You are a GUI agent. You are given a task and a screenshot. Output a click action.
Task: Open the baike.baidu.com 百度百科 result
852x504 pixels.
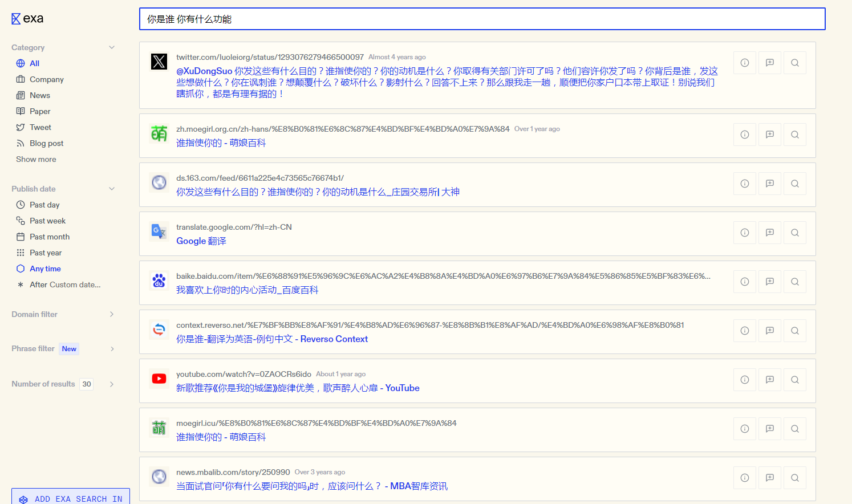point(247,290)
